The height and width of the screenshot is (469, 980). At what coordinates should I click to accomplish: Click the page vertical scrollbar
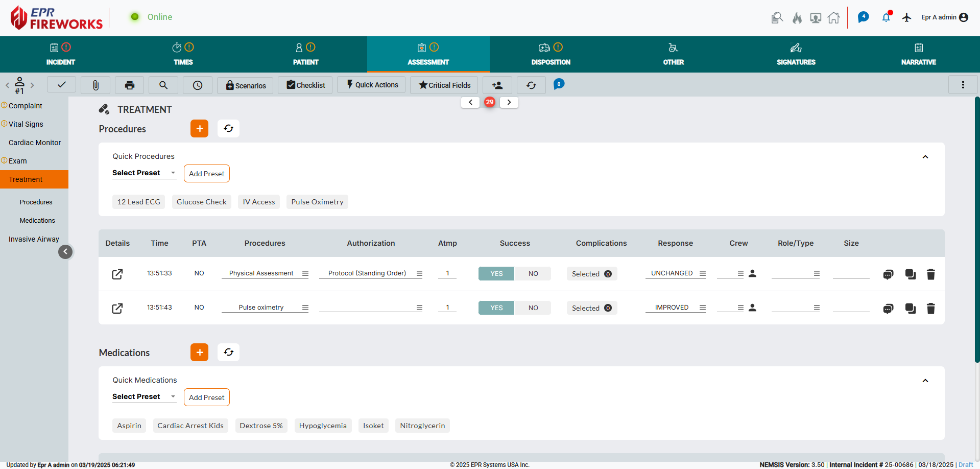(x=977, y=230)
